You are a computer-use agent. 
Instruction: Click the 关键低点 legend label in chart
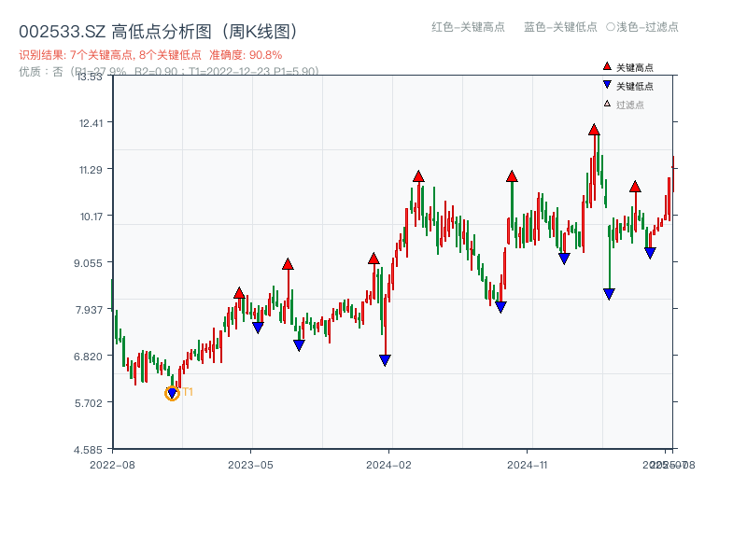pyautogui.click(x=635, y=86)
